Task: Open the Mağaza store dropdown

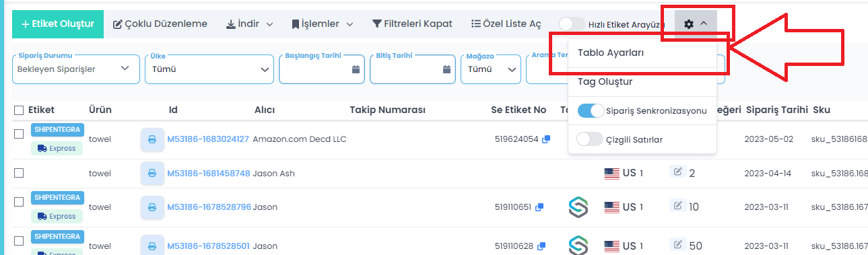Action: pos(491,69)
